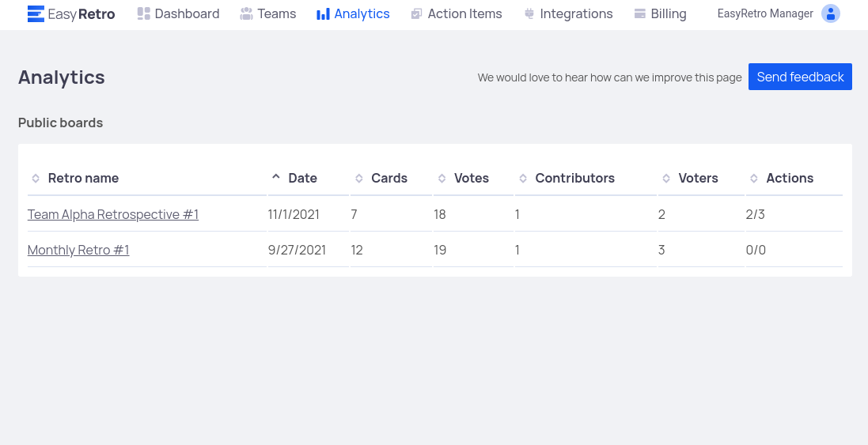Click the Billing card icon
The width and height of the screenshot is (868, 445).
(640, 13)
